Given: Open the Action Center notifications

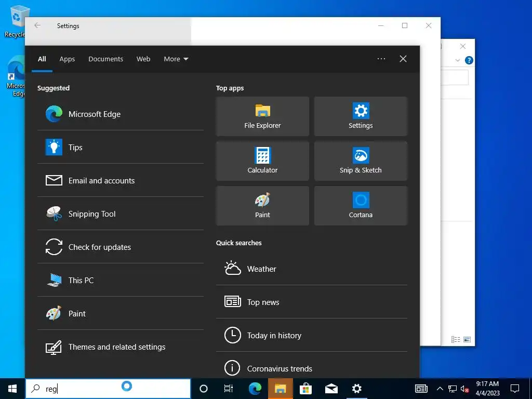Looking at the screenshot, I should (515, 389).
